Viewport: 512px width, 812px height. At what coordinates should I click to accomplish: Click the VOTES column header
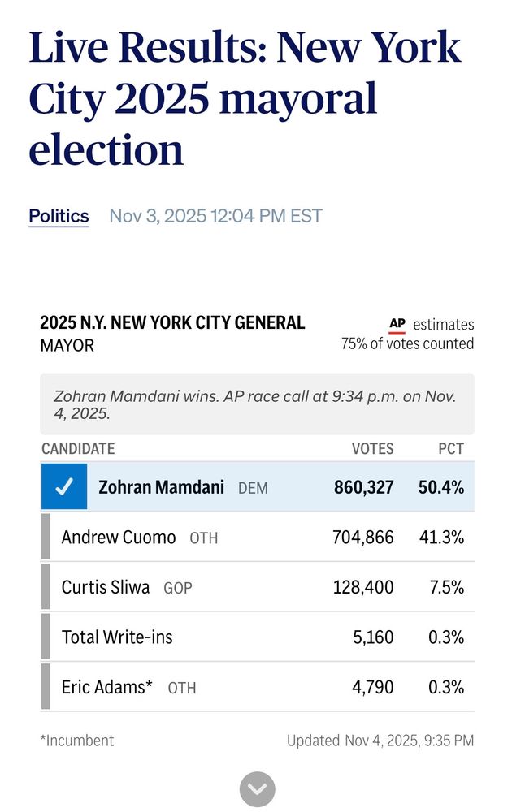pyautogui.click(x=372, y=449)
